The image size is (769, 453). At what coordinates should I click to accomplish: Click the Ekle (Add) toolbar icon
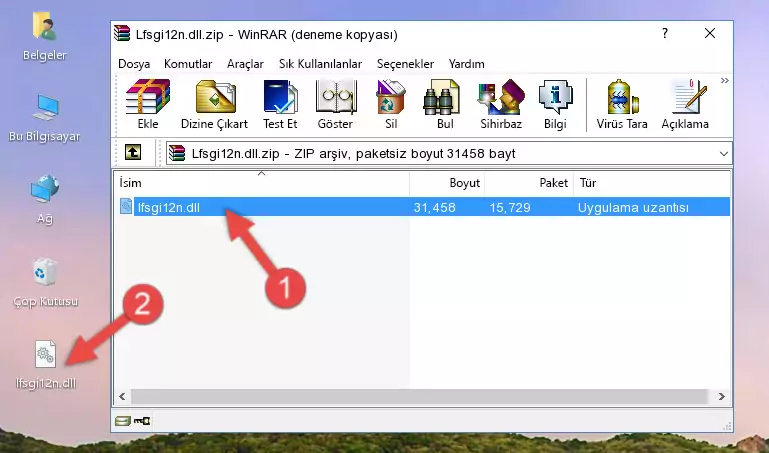click(x=148, y=104)
